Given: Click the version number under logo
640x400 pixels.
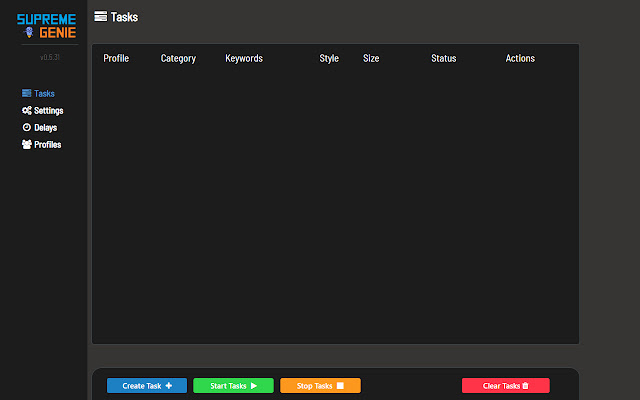Looking at the screenshot, I should click(50, 57).
